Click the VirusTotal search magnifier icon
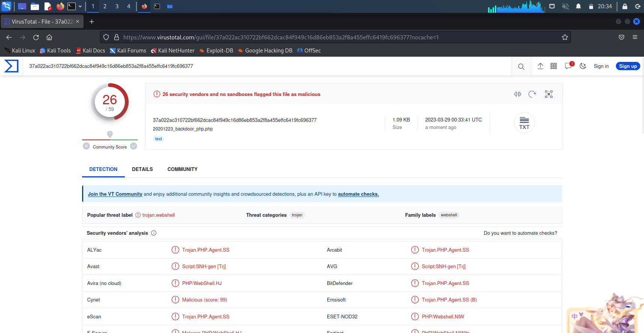Viewport: 644px width, 333px height. (x=521, y=66)
